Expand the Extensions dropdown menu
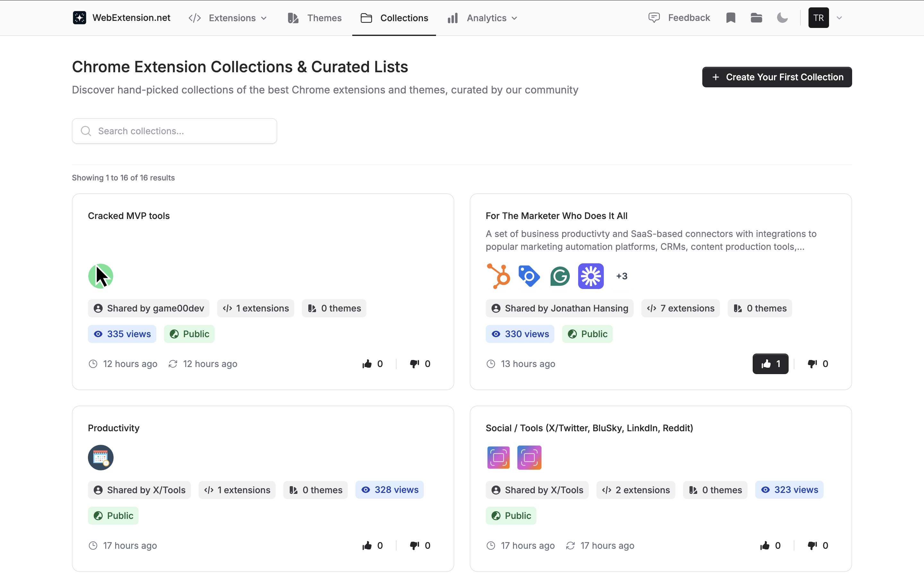 click(228, 18)
